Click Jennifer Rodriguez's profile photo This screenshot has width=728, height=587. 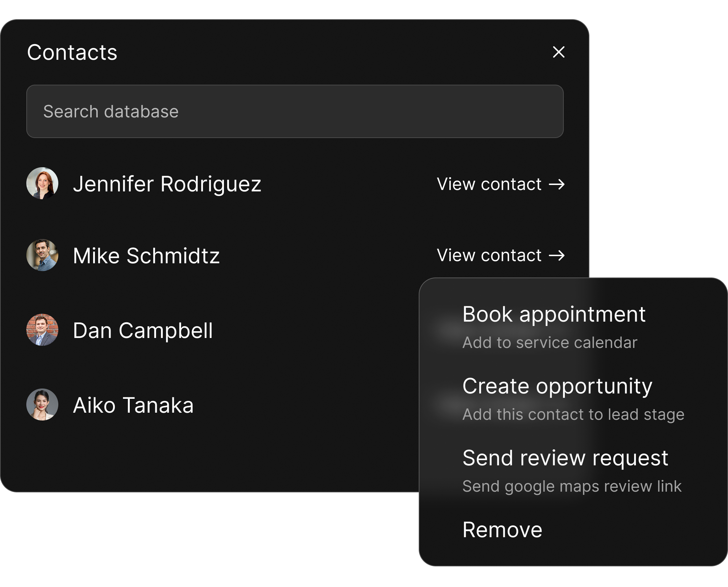click(x=42, y=183)
